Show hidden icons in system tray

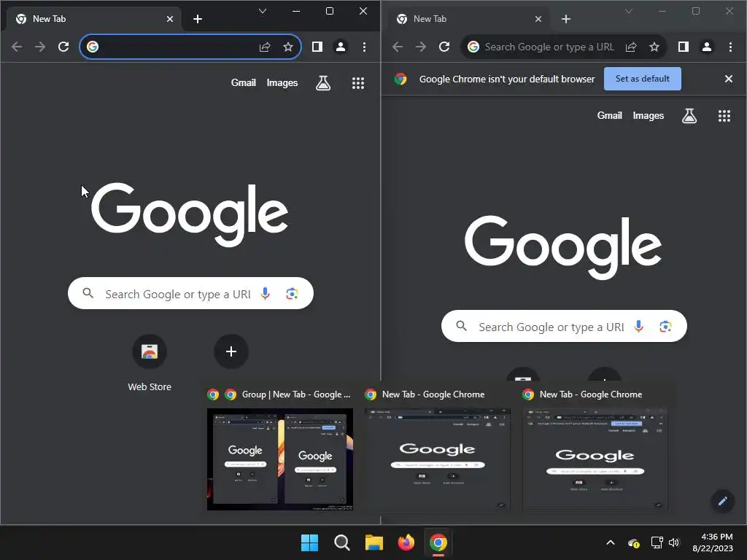tap(611, 542)
